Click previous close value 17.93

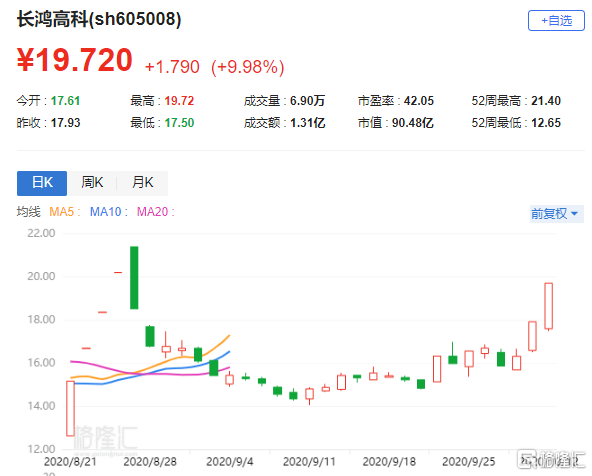tap(65, 123)
